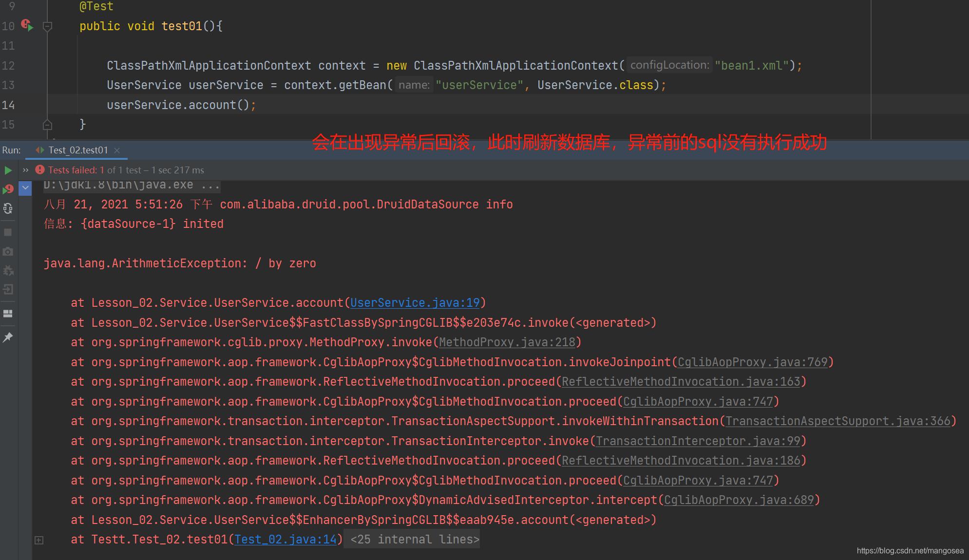Open the MethodProxy.java:218 link
969x560 pixels.
[x=507, y=342]
